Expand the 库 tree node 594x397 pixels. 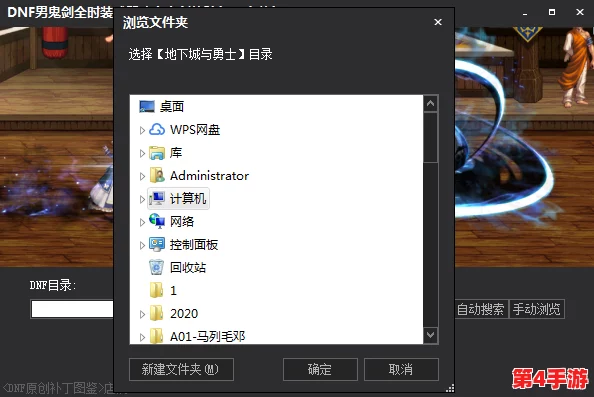click(x=142, y=153)
